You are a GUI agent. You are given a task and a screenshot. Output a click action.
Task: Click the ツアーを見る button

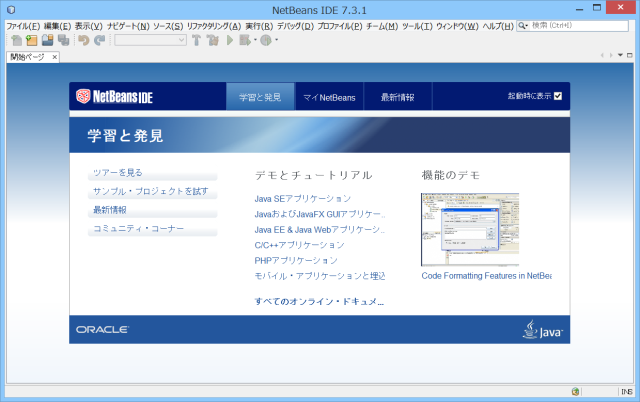click(152, 173)
